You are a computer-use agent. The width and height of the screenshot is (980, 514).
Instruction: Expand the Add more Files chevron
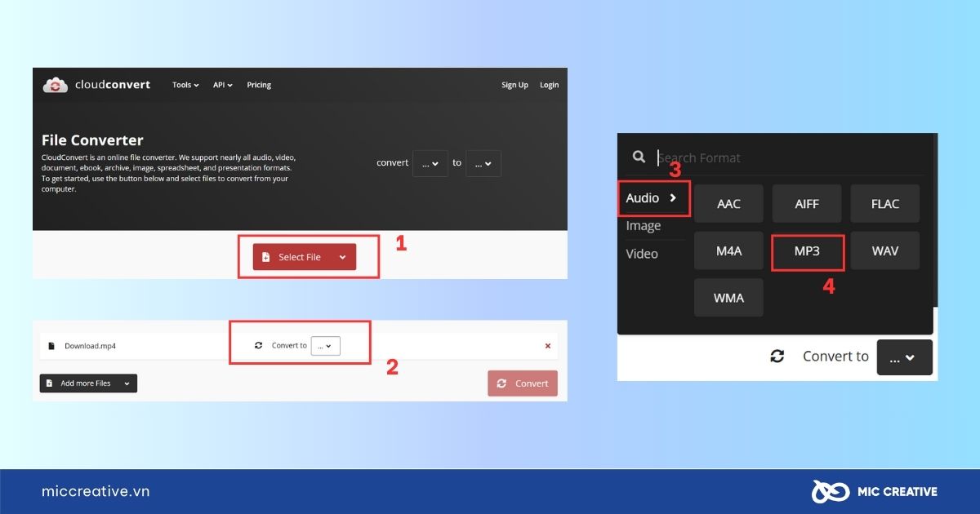click(127, 383)
